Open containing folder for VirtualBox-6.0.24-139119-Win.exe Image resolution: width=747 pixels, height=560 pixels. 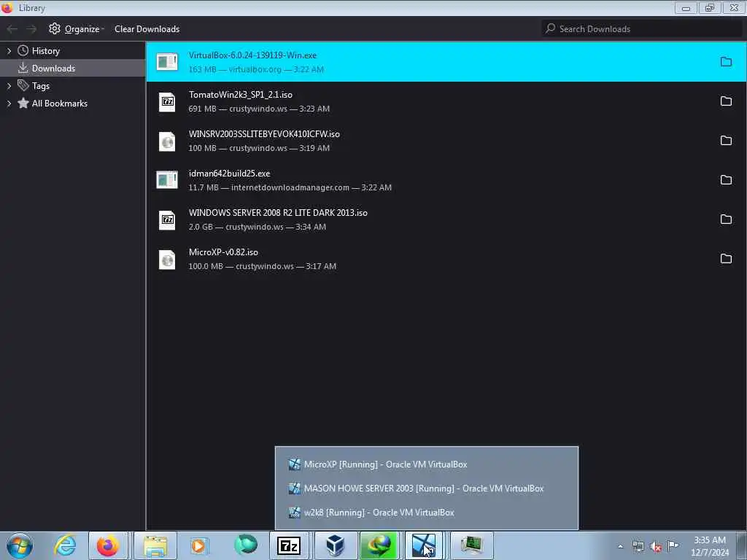pos(726,62)
